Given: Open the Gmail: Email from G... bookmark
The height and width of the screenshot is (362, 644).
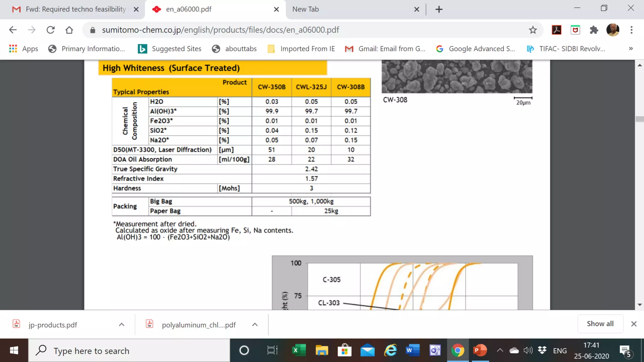Looking at the screenshot, I should tap(385, 49).
